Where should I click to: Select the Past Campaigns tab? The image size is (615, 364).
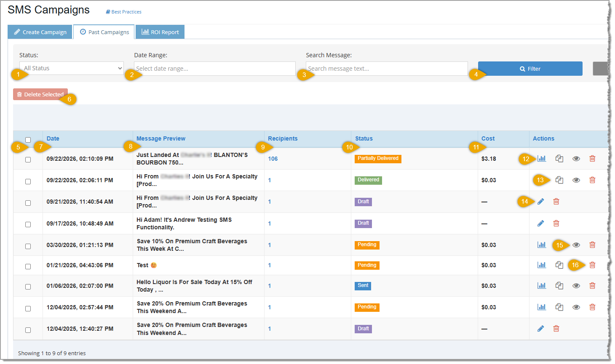(104, 32)
